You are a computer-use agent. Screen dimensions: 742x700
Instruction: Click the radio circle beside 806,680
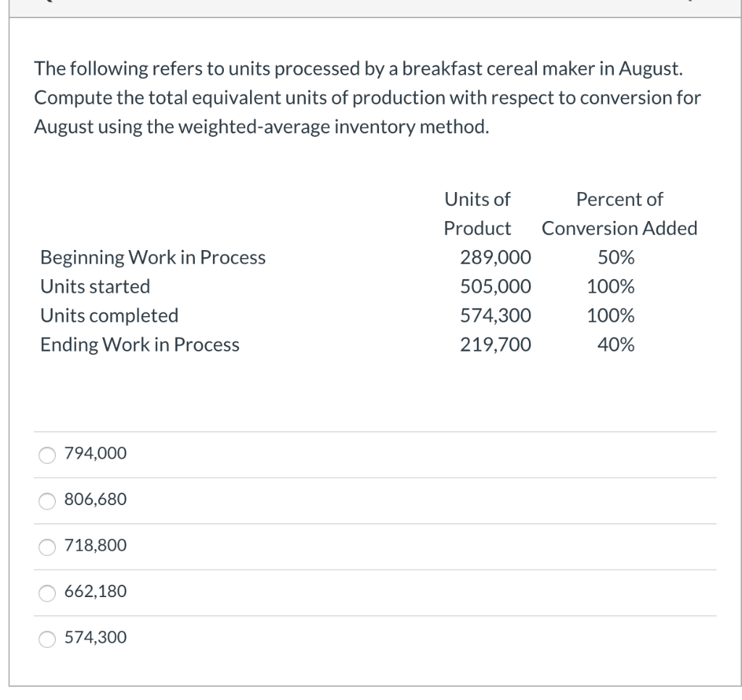pyautogui.click(x=46, y=500)
